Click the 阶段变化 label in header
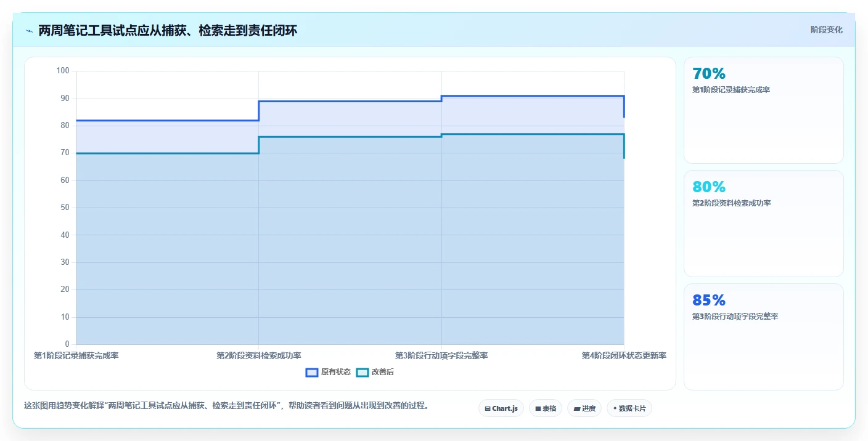Viewport: 868px width, 441px height. pyautogui.click(x=826, y=30)
